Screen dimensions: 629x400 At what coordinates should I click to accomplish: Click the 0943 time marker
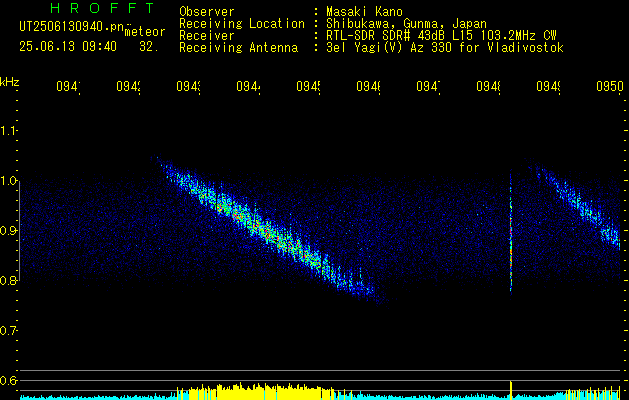(188, 86)
